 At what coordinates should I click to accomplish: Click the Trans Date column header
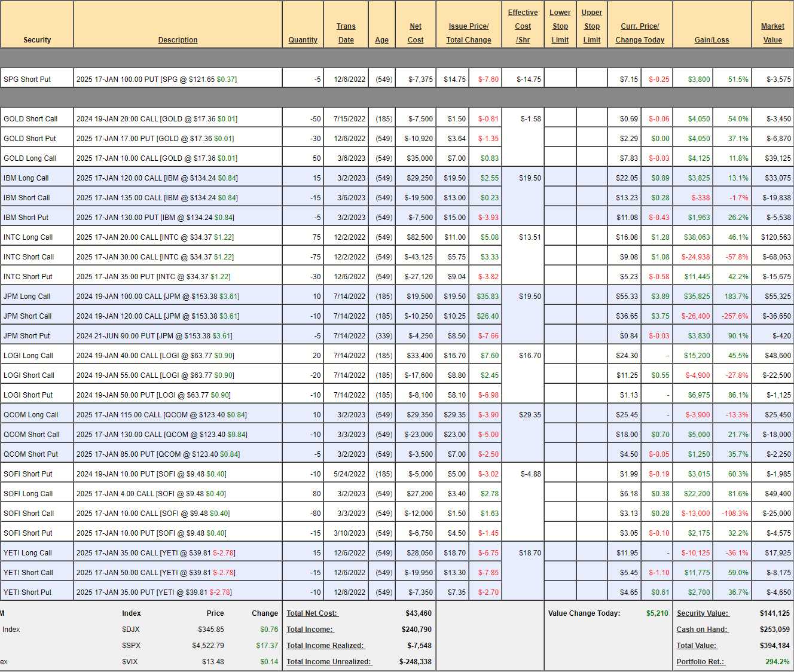346,33
